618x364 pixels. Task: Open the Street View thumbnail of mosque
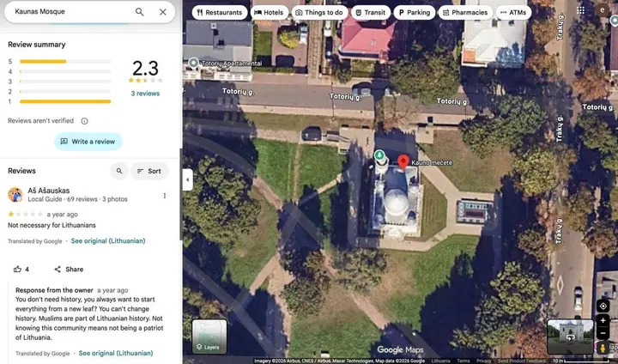(x=570, y=337)
